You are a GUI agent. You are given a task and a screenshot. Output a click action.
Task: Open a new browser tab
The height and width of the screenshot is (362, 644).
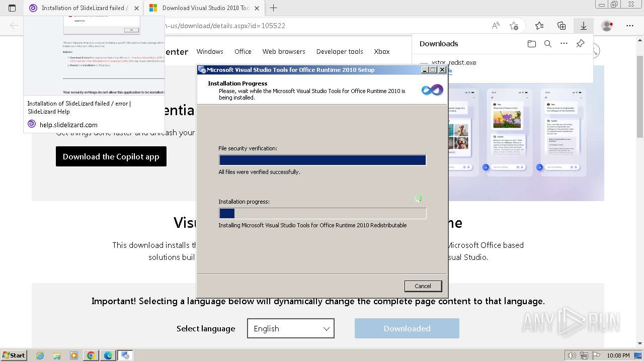[x=274, y=8]
